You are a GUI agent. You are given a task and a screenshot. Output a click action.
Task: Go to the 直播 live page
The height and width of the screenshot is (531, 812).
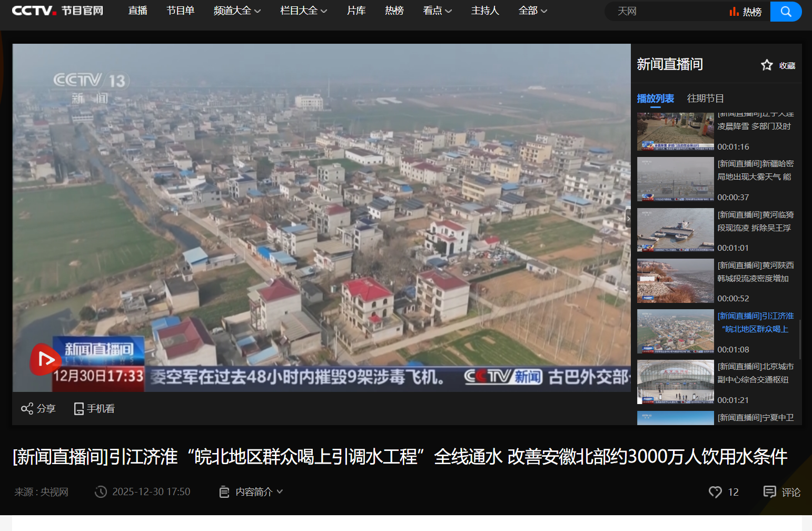tap(137, 11)
